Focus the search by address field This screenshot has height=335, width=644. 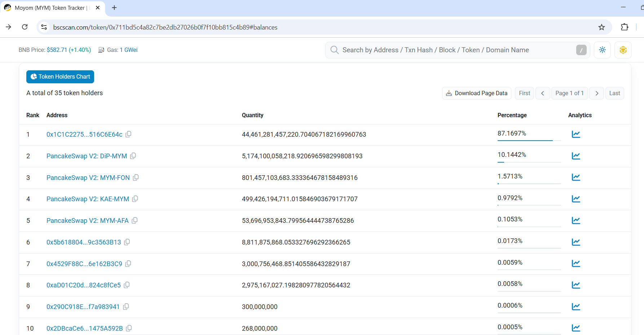click(457, 50)
